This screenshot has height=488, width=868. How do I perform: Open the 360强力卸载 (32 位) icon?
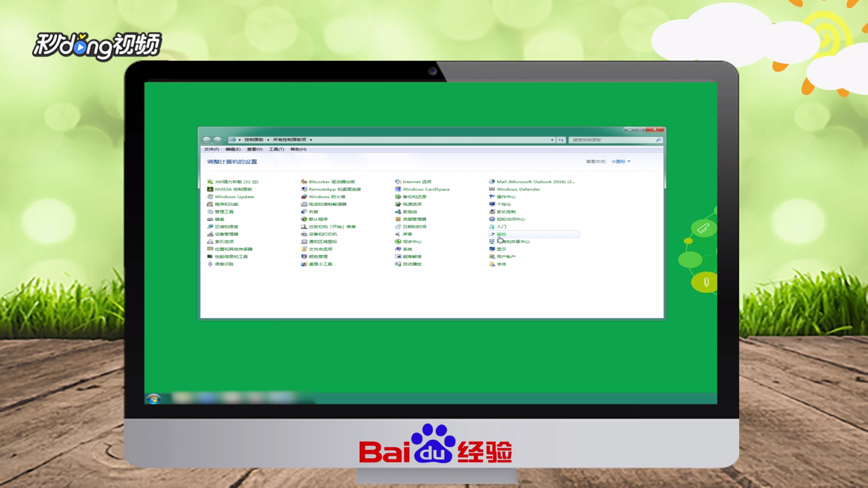210,182
